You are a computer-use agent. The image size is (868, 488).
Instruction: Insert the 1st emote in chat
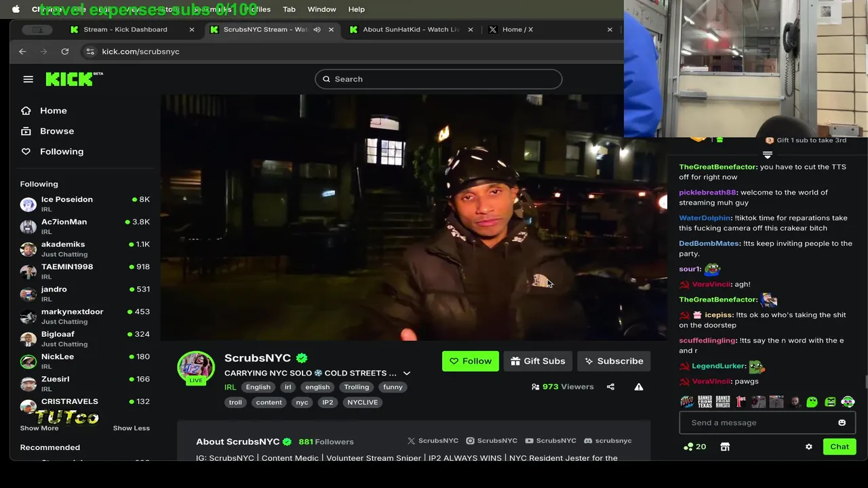pos(741,402)
